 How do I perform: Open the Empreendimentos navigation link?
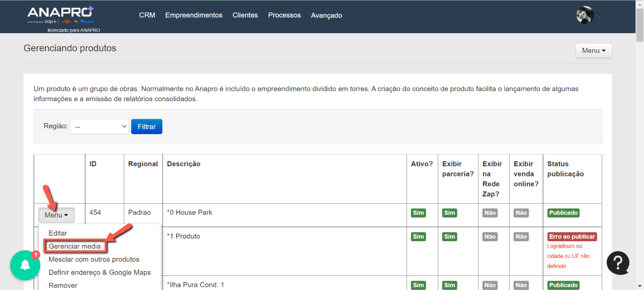click(x=194, y=15)
